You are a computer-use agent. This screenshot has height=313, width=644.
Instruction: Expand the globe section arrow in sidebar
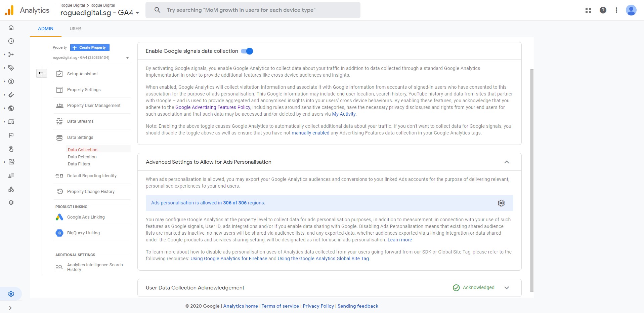click(x=4, y=108)
